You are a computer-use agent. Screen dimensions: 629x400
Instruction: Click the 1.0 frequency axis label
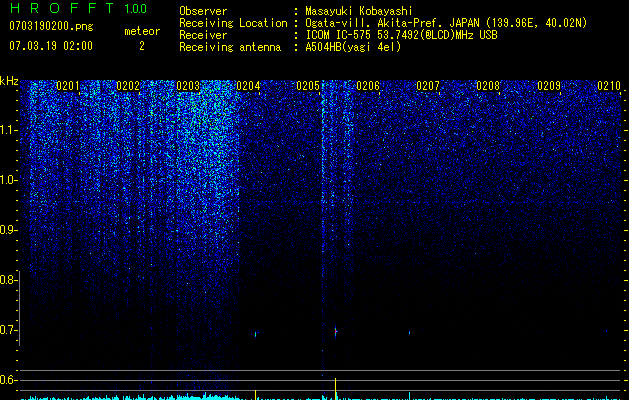click(x=8, y=180)
